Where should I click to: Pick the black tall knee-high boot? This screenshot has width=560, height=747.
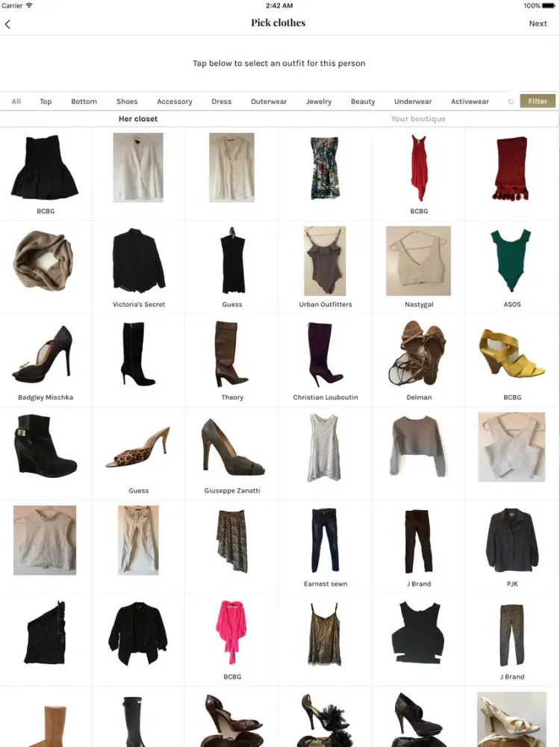tap(134, 722)
